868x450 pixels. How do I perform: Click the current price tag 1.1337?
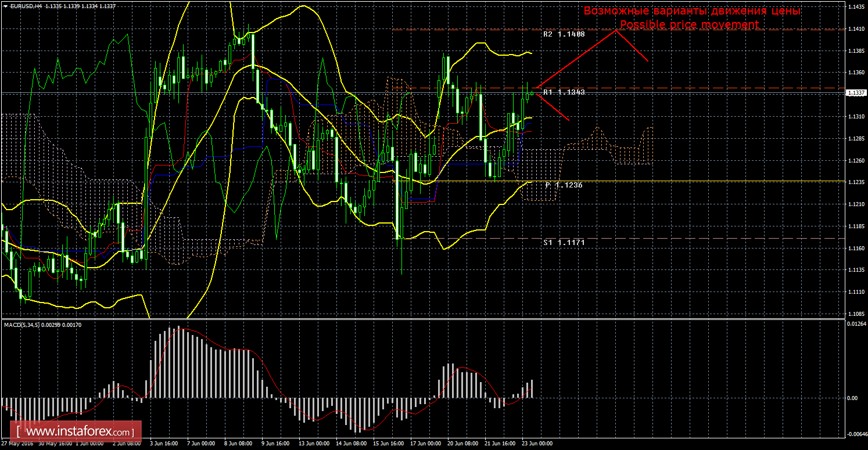(x=857, y=93)
